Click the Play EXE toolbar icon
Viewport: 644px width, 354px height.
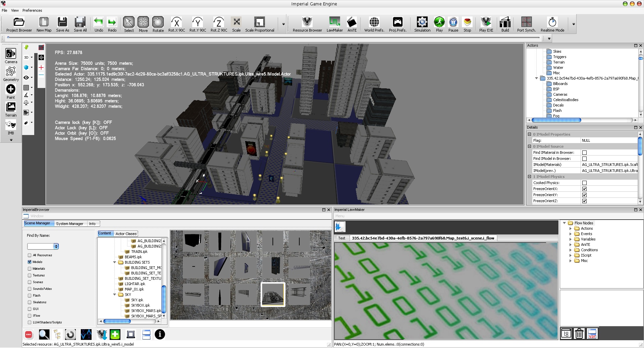click(x=486, y=25)
